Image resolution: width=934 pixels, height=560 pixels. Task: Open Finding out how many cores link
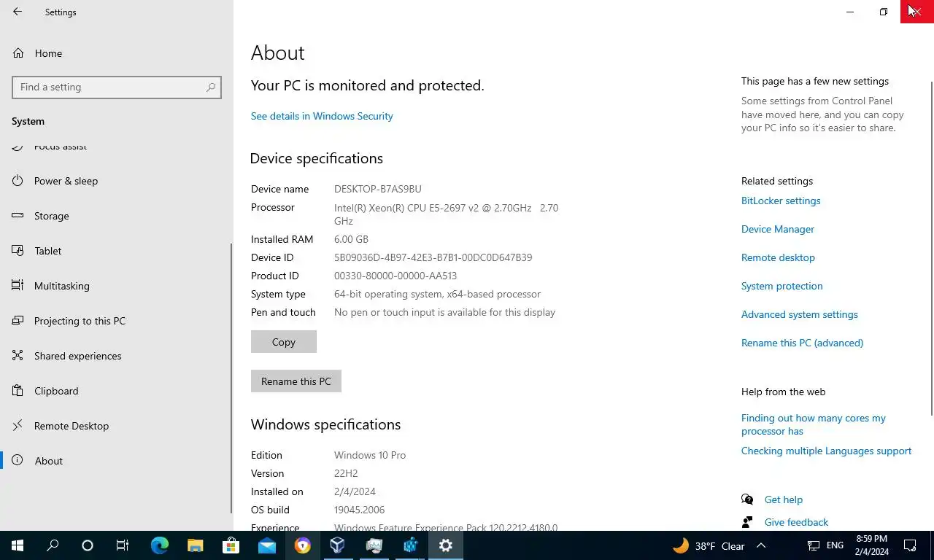814,424
